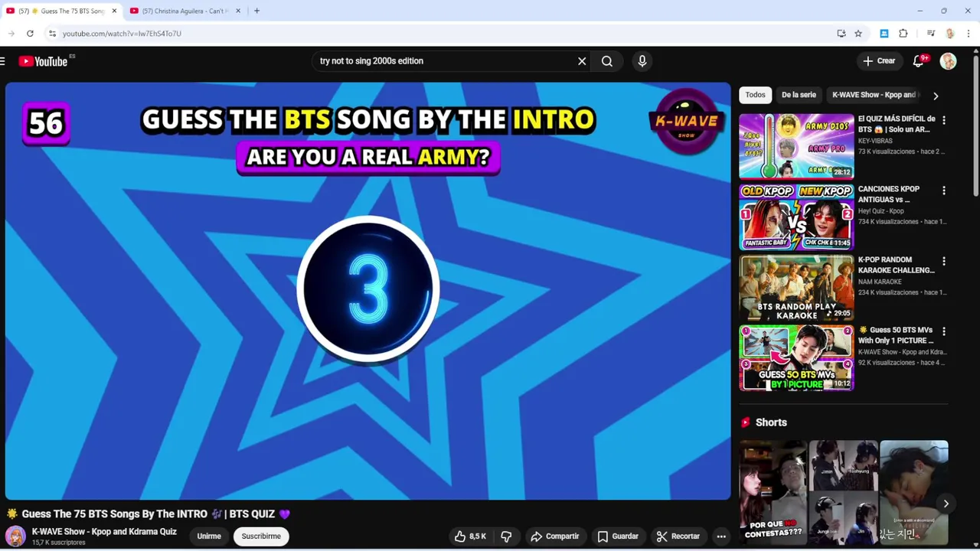Open Chrome profile avatar
The width and height of the screenshot is (980, 551).
950,34
